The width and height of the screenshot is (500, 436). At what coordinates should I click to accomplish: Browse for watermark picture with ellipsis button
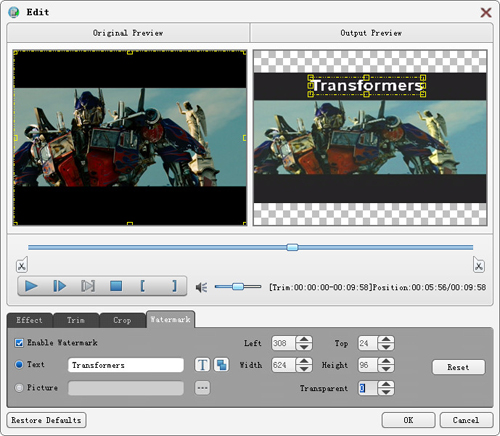click(202, 388)
